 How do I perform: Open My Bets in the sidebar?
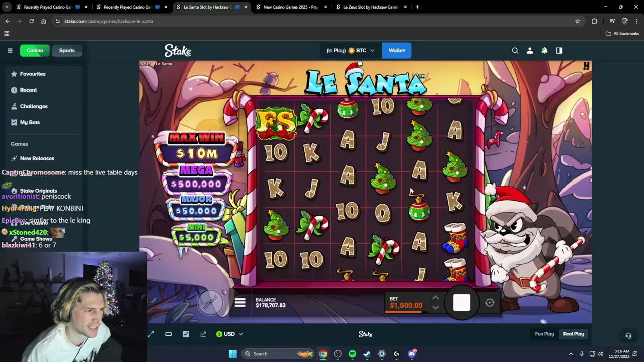click(x=30, y=122)
